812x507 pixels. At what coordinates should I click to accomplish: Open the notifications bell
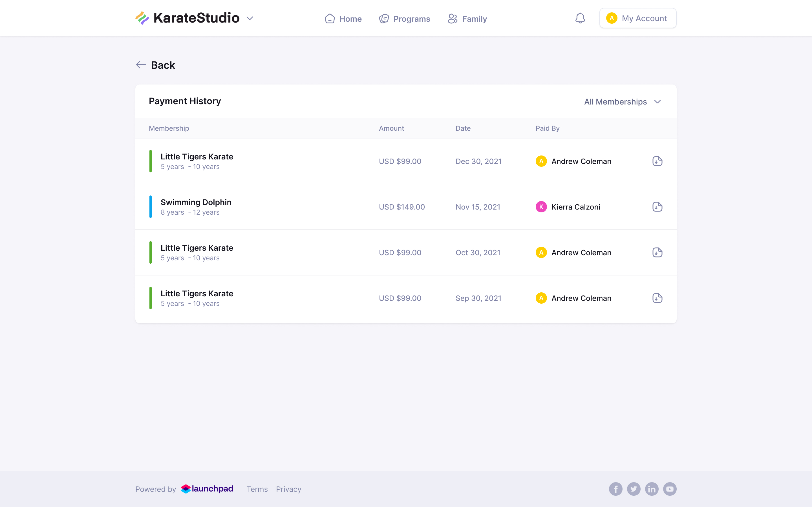(580, 18)
